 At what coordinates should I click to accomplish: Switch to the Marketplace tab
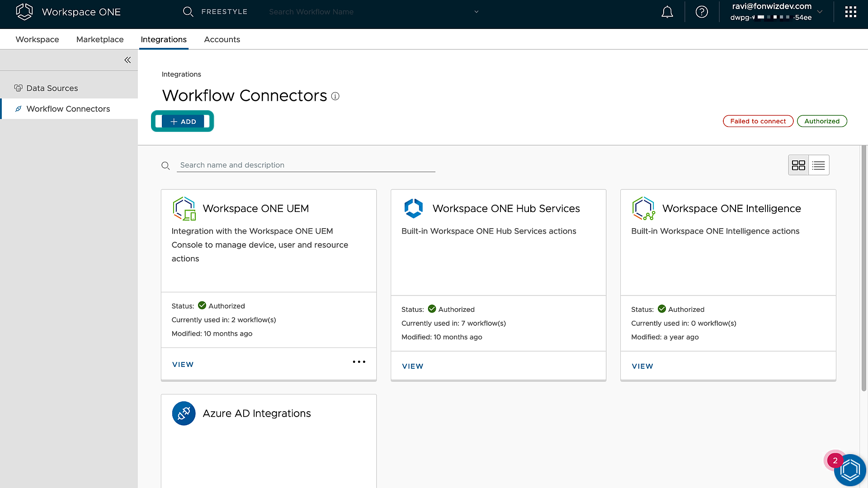(100, 39)
